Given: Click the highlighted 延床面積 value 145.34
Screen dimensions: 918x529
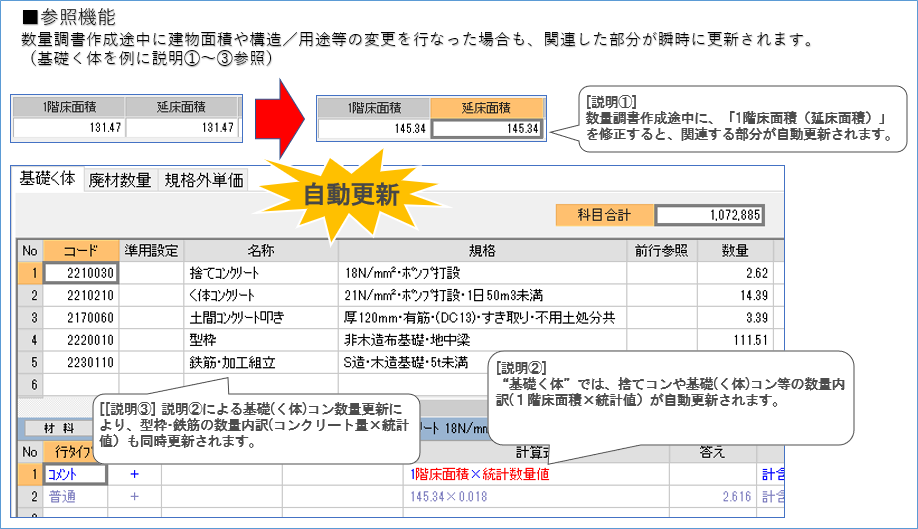Looking at the screenshot, I should [487, 128].
